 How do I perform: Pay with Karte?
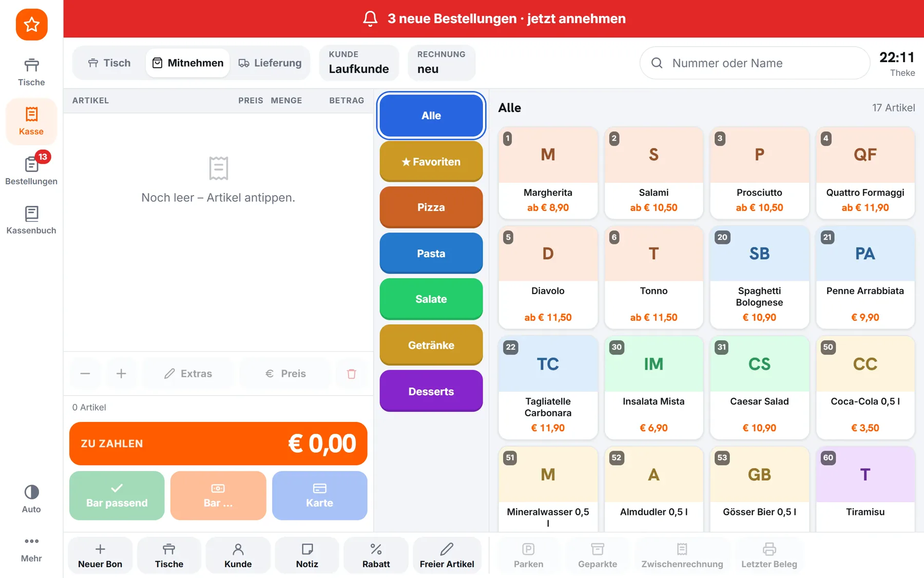[320, 495]
